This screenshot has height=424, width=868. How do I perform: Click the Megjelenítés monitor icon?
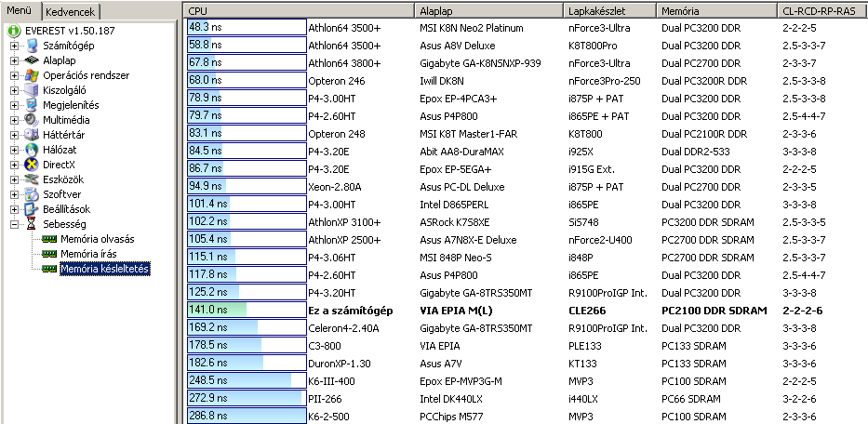click(x=32, y=105)
